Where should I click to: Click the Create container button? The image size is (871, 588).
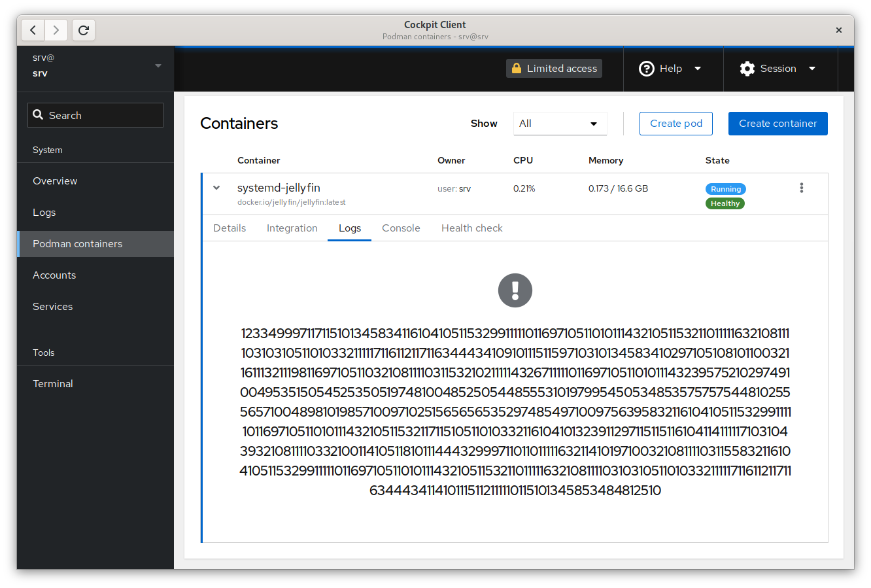click(x=777, y=123)
